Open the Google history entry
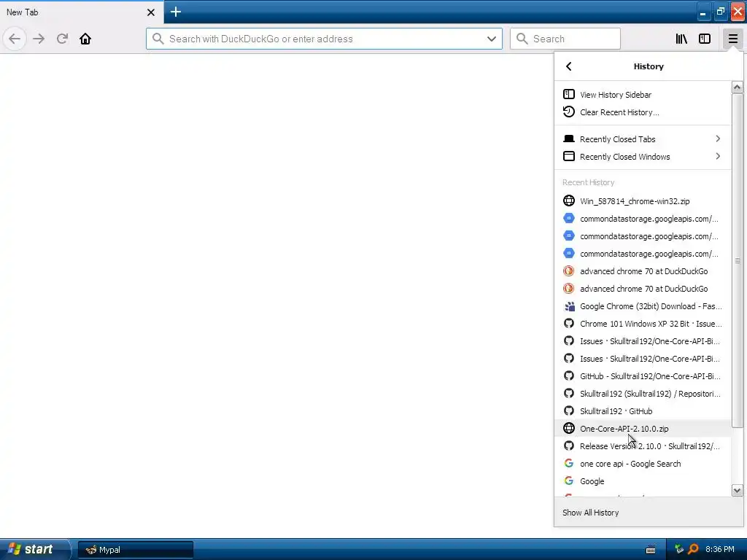 pos(643,481)
